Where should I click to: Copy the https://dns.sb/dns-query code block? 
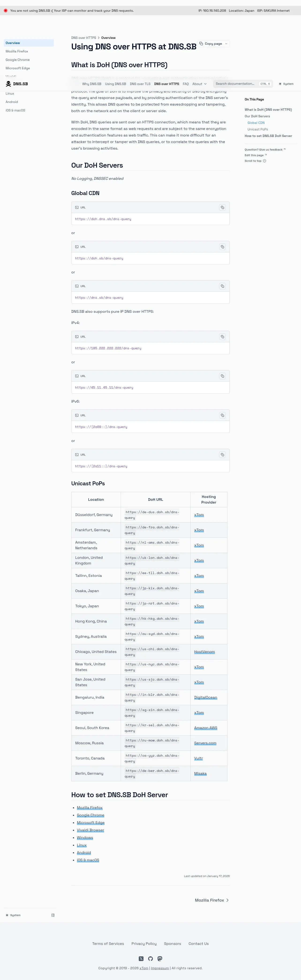(222, 286)
